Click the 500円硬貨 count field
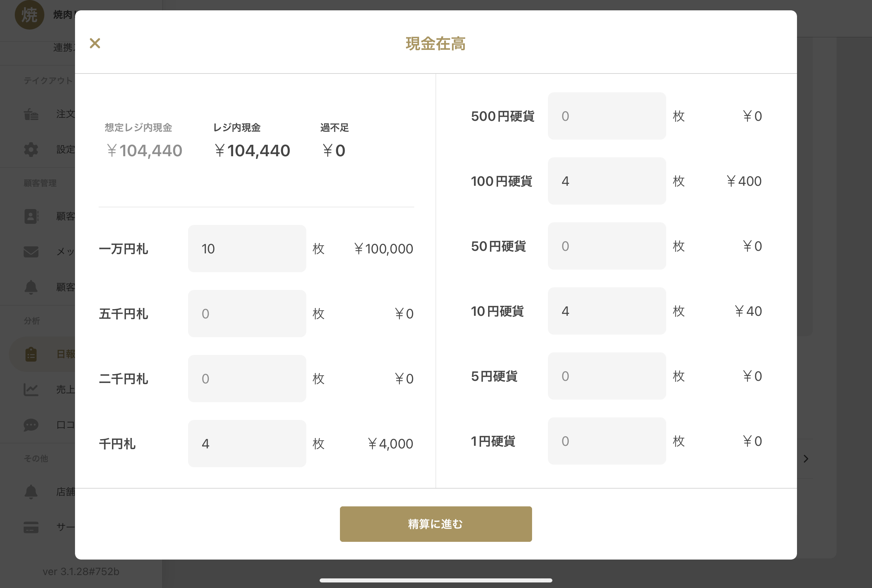872x588 pixels. click(x=606, y=116)
